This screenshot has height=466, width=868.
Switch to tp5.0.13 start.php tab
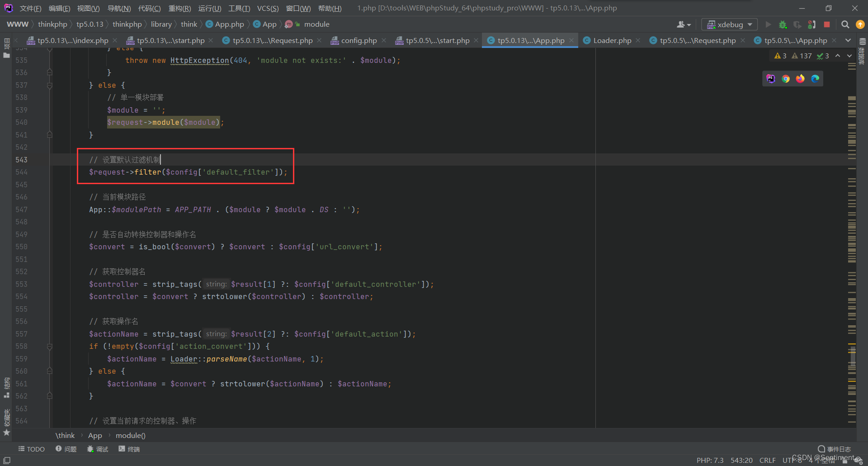pyautogui.click(x=170, y=40)
